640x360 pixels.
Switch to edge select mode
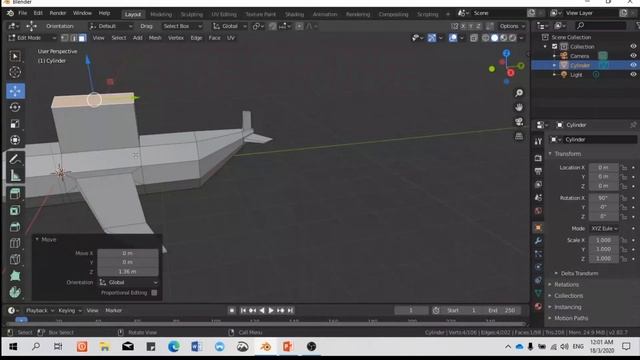click(73, 38)
